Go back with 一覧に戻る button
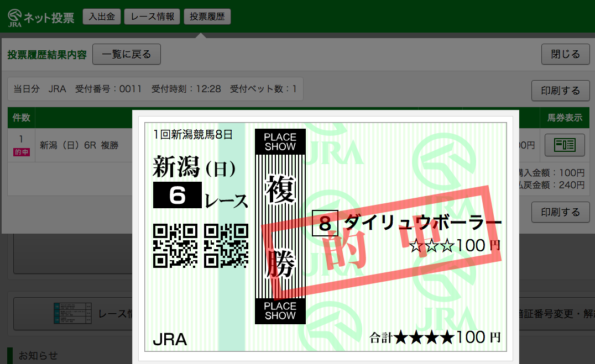This screenshot has height=364, width=595. (x=127, y=54)
